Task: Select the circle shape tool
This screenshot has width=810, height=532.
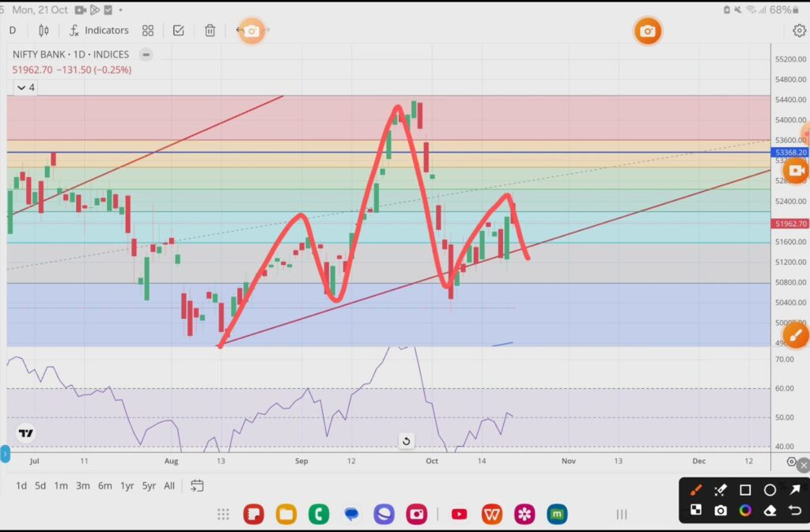Action: 770,489
